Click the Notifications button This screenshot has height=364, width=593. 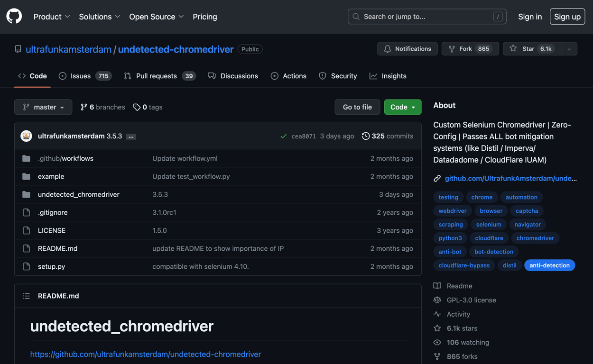click(408, 49)
